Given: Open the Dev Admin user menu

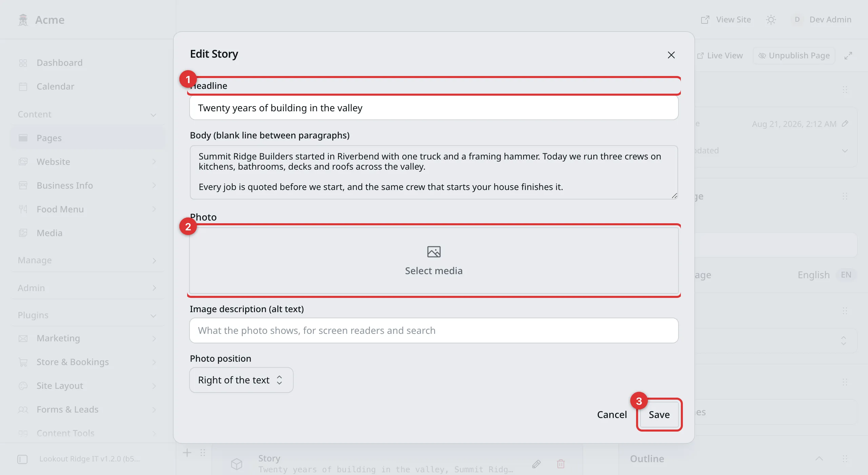Looking at the screenshot, I should 822,20.
